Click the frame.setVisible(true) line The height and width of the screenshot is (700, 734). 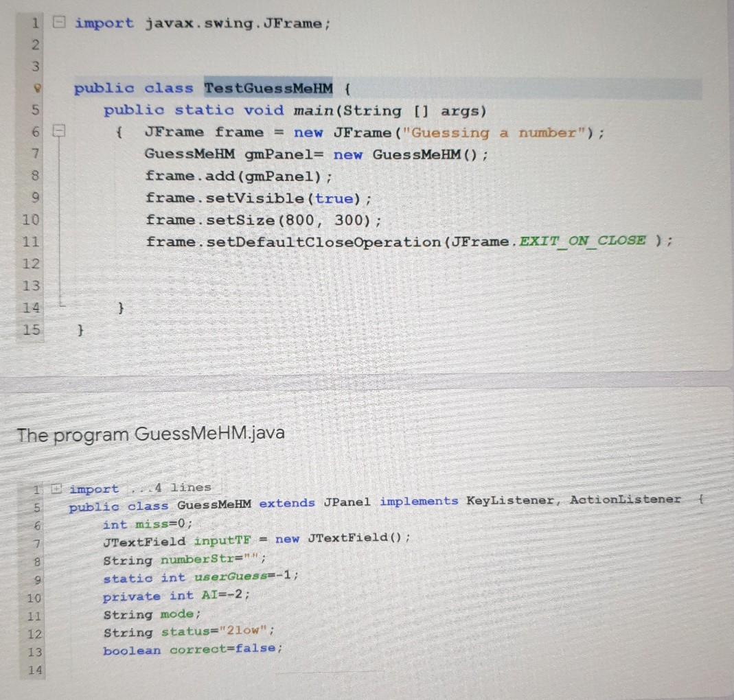[x=258, y=198]
